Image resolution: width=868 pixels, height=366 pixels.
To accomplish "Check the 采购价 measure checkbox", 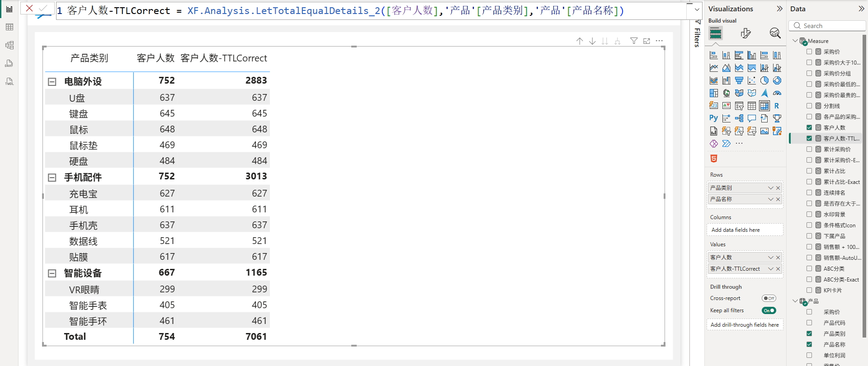I will [x=809, y=52].
